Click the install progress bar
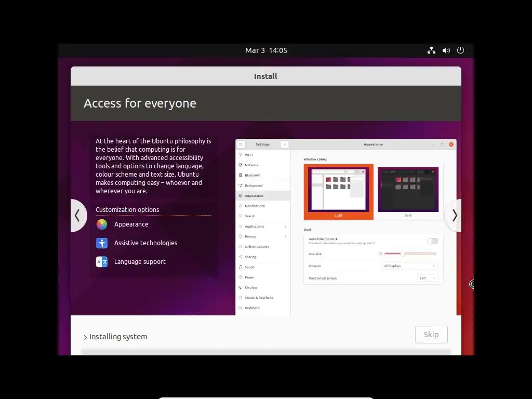This screenshot has width=532, height=399. click(x=266, y=352)
